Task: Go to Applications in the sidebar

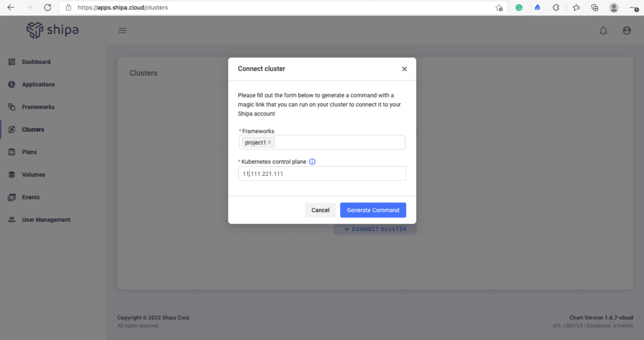Action: click(38, 84)
